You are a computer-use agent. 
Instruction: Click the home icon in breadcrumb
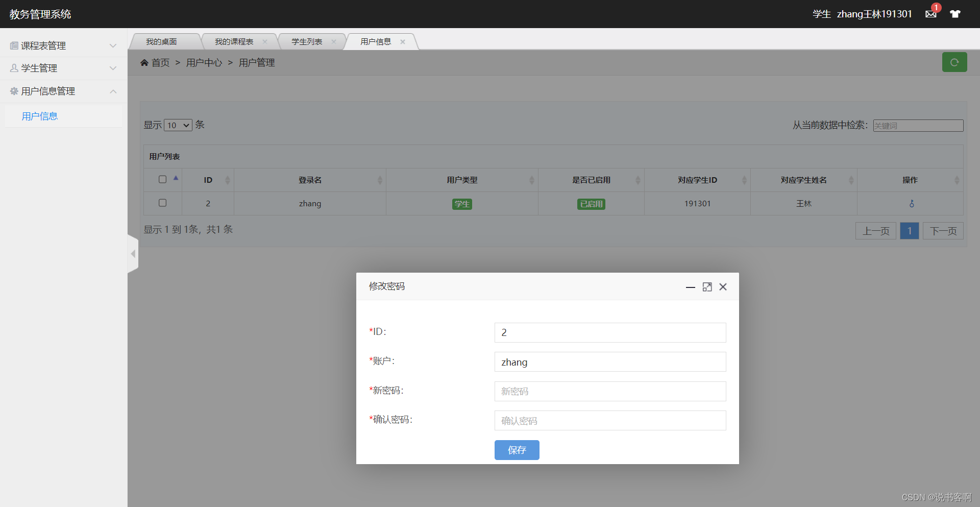tap(144, 62)
